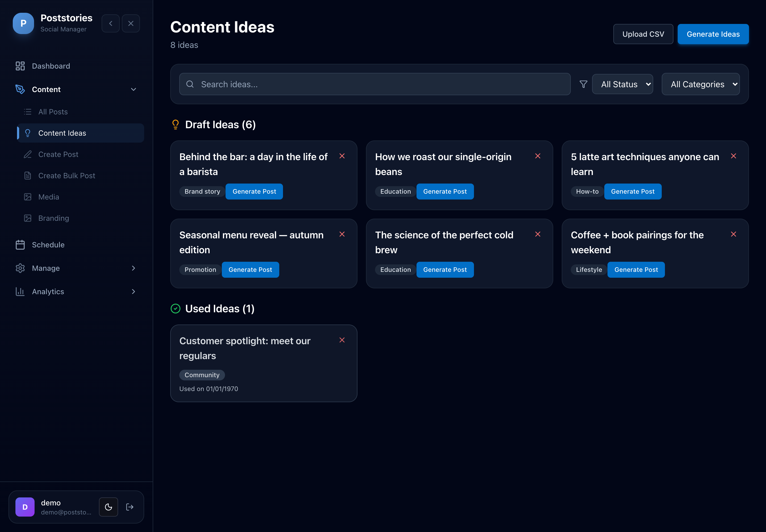
Task: Delete the barista day-in-the-life idea
Action: 342,156
